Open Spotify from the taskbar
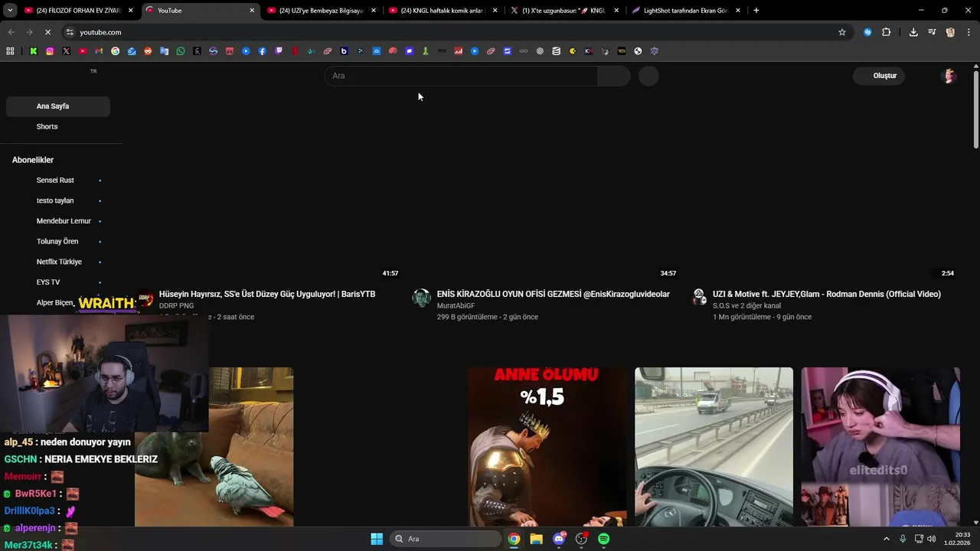Viewport: 980px width, 551px height. pos(603,539)
